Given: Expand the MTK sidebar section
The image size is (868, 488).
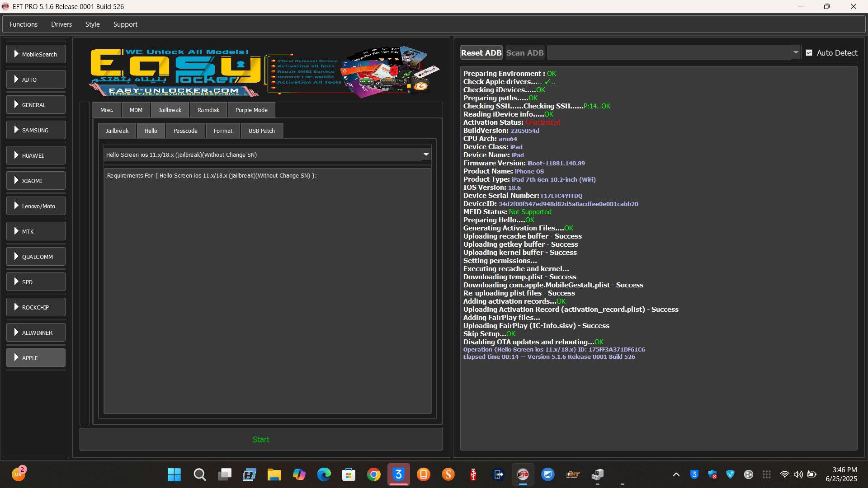Looking at the screenshot, I should (36, 231).
